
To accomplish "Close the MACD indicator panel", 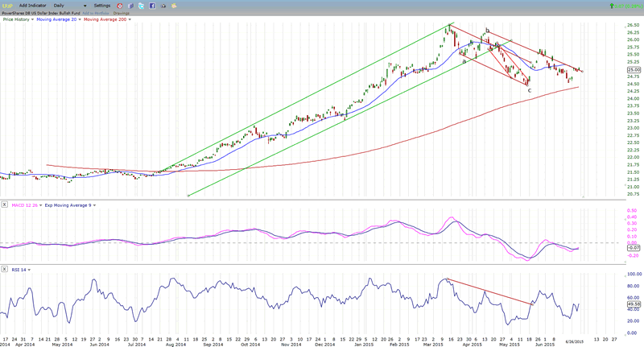I will click(x=5, y=205).
